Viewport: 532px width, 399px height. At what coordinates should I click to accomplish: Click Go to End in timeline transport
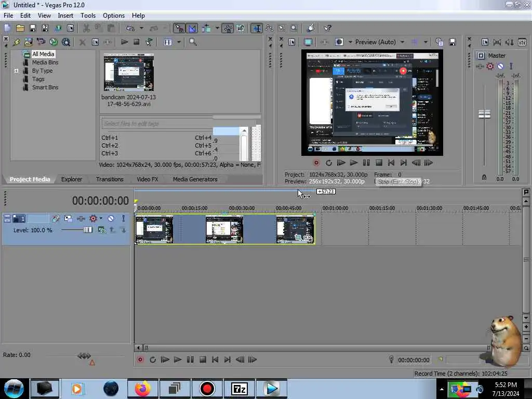click(x=228, y=360)
